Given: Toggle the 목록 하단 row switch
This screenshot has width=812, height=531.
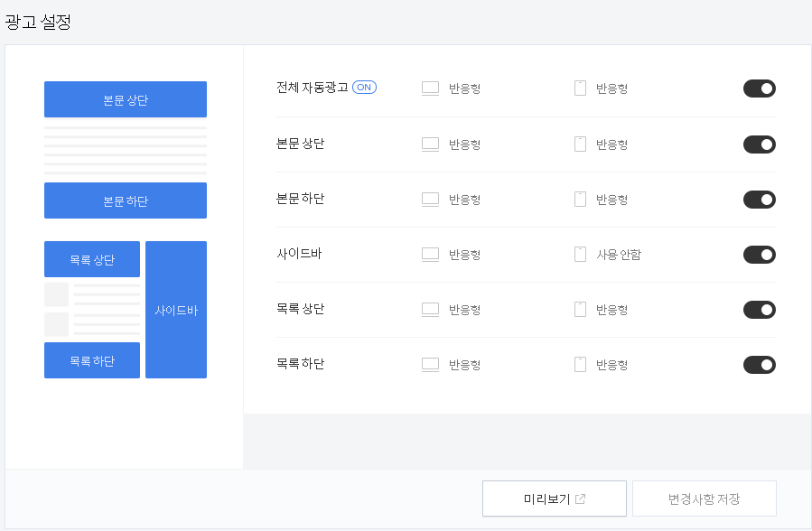Looking at the screenshot, I should (760, 365).
